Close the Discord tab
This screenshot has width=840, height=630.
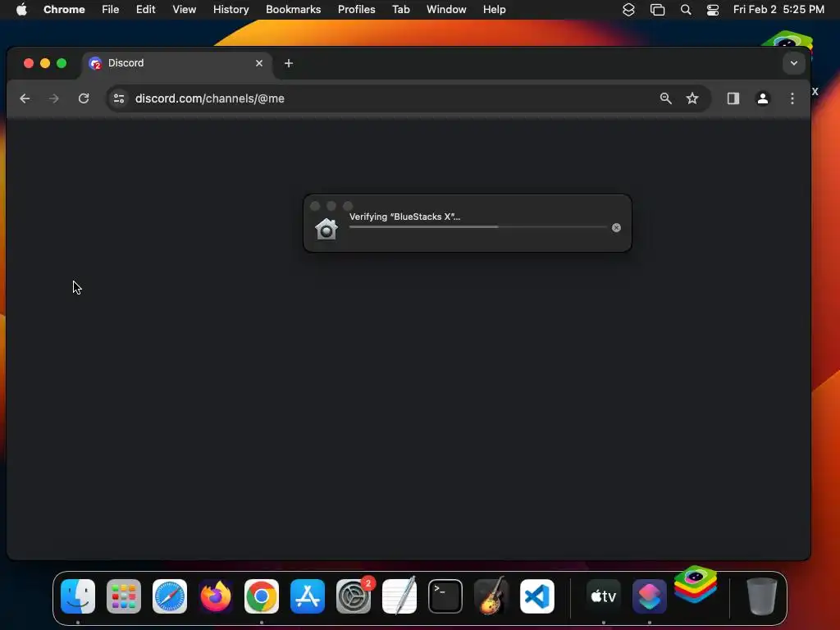[259, 63]
